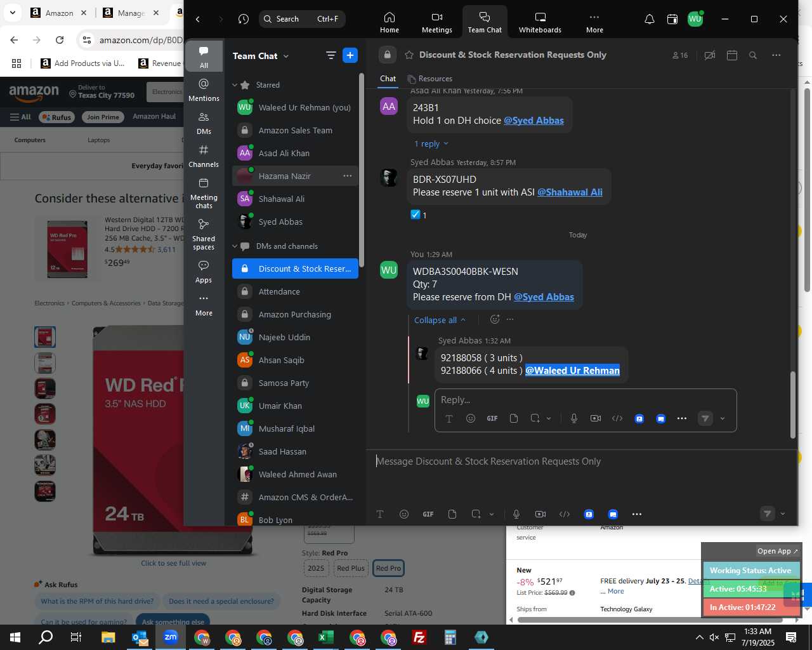Click the @Waleed Ur Rehman mention
The width and height of the screenshot is (812, 650).
pos(572,371)
